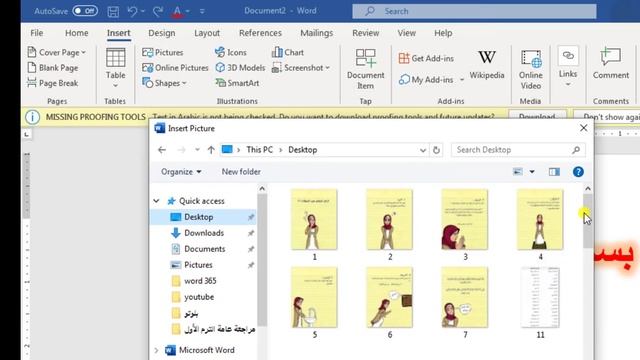
Task: Switch to the References tab
Action: tap(260, 33)
